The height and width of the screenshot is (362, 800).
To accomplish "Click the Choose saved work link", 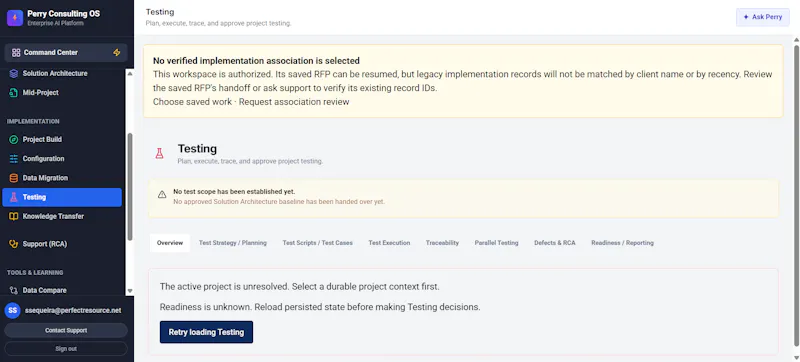I will point(192,101).
